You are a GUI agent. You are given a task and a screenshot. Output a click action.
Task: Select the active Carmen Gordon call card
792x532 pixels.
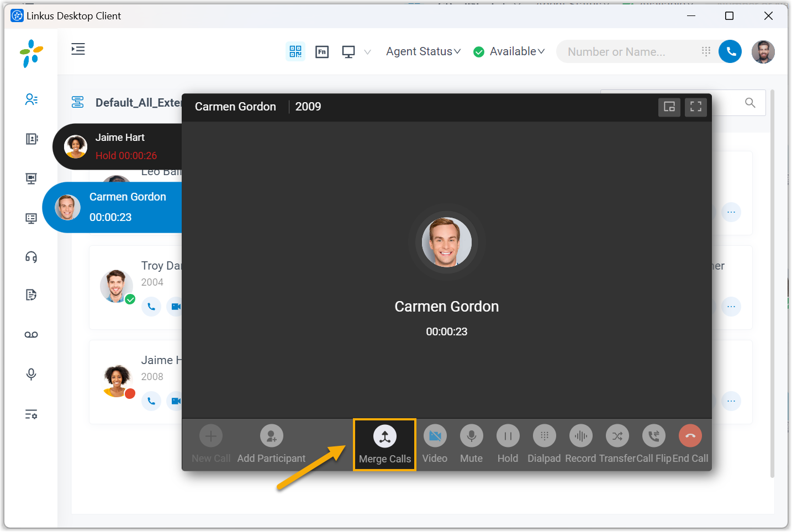(x=112, y=207)
